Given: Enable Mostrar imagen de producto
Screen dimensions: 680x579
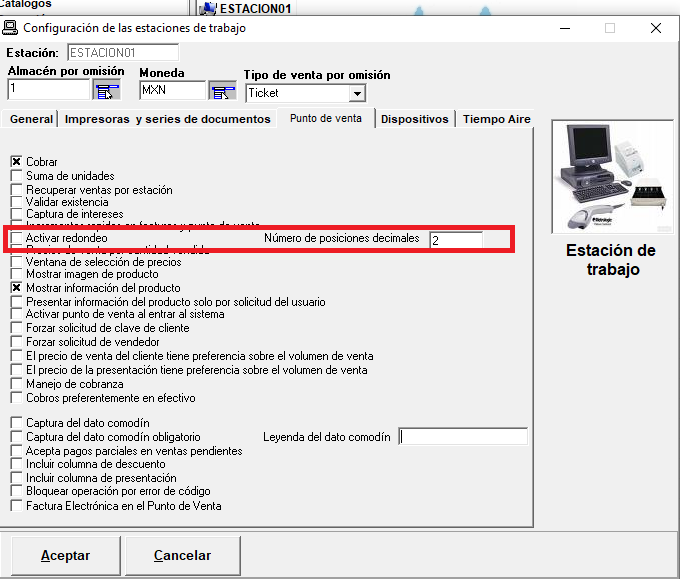Looking at the screenshot, I should click(16, 274).
